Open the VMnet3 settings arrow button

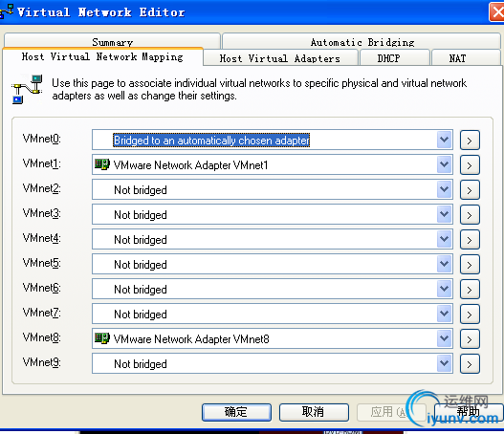[x=470, y=214]
